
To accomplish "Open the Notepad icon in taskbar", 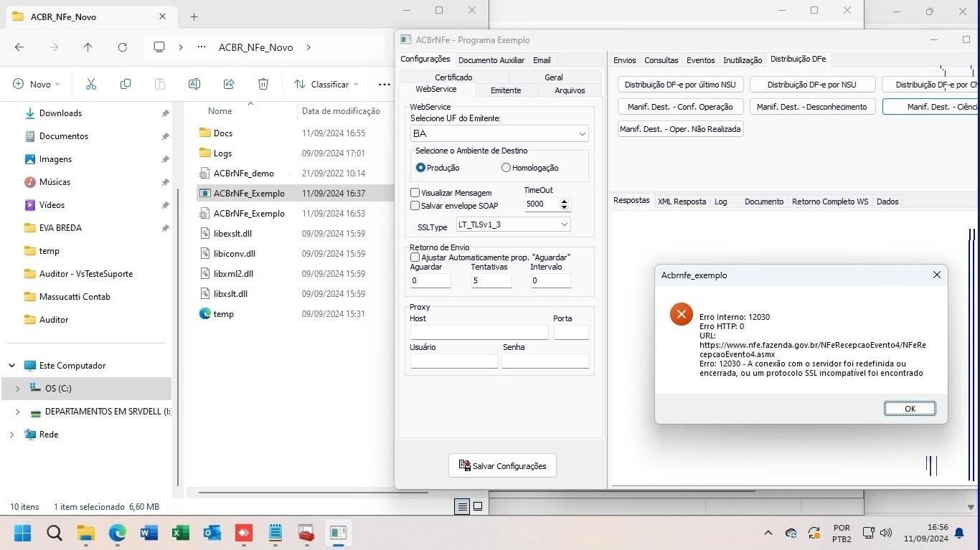I will click(x=275, y=533).
